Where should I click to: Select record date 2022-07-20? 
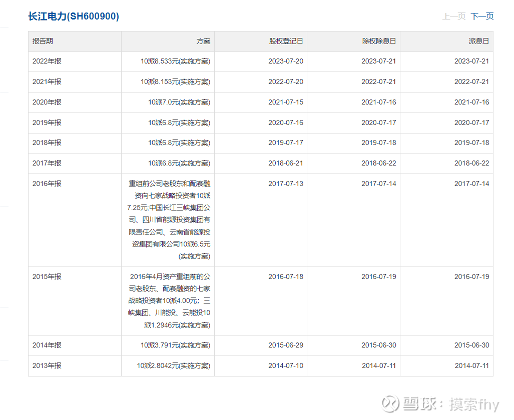286,81
